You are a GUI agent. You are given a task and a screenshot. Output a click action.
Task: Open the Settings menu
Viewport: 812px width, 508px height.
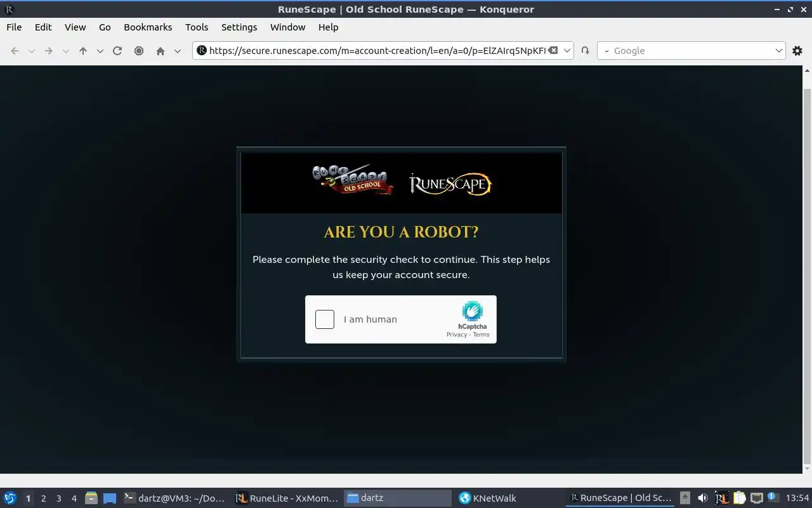239,27
